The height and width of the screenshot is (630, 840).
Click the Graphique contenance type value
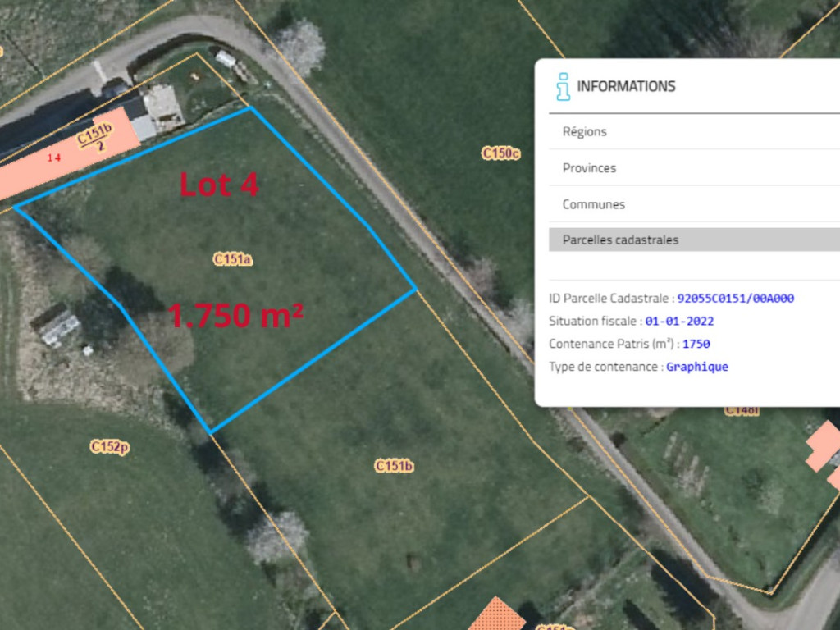click(697, 367)
